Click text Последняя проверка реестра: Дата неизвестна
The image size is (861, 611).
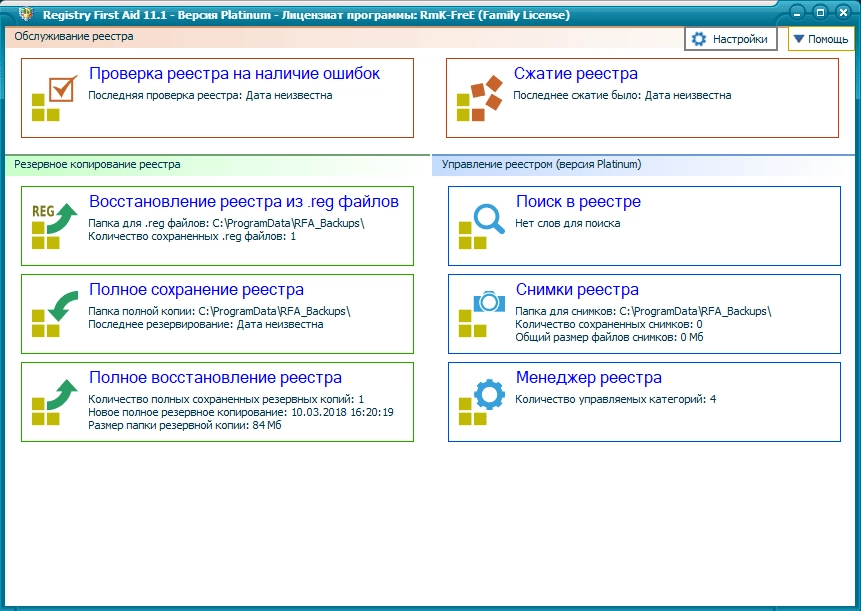pyautogui.click(x=210, y=96)
